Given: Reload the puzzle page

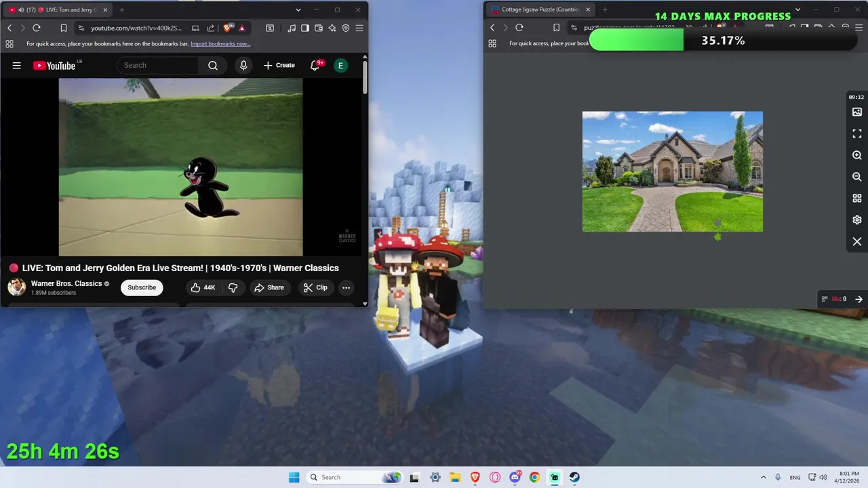Looking at the screenshot, I should click(x=519, y=27).
